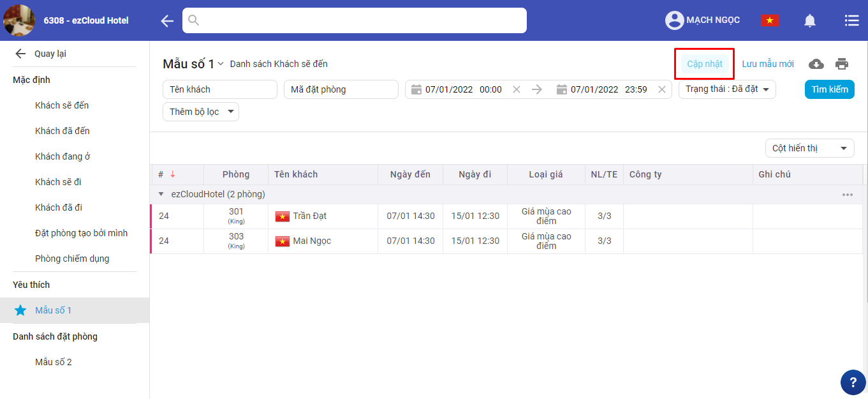Open the list menu icon at top right
This screenshot has width=868, height=399.
point(851,21)
